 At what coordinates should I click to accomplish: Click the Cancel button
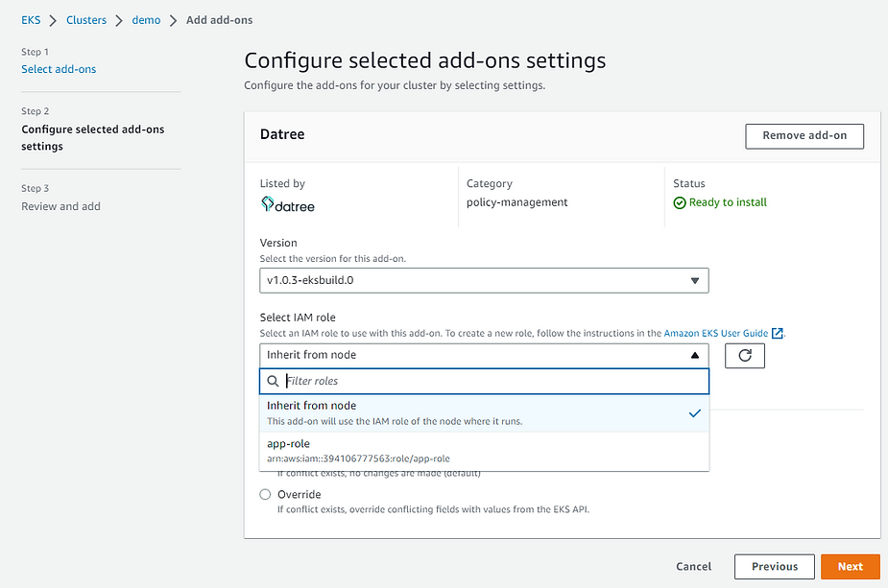(694, 567)
